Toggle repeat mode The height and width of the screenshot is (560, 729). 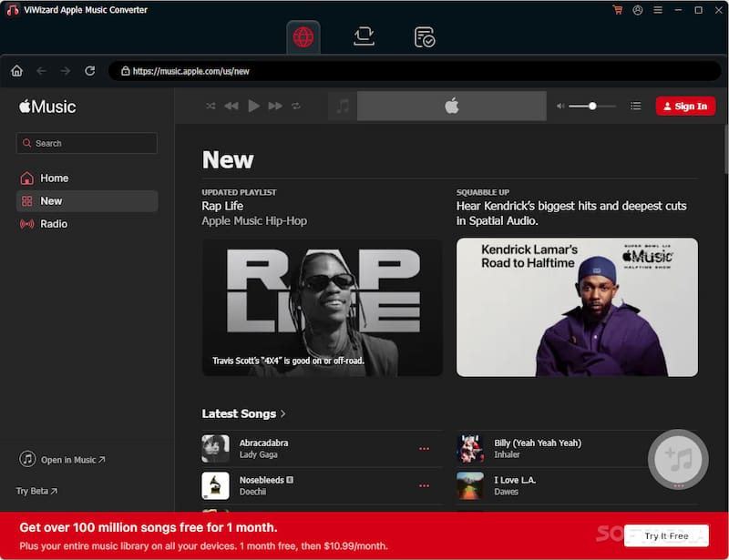tap(296, 106)
